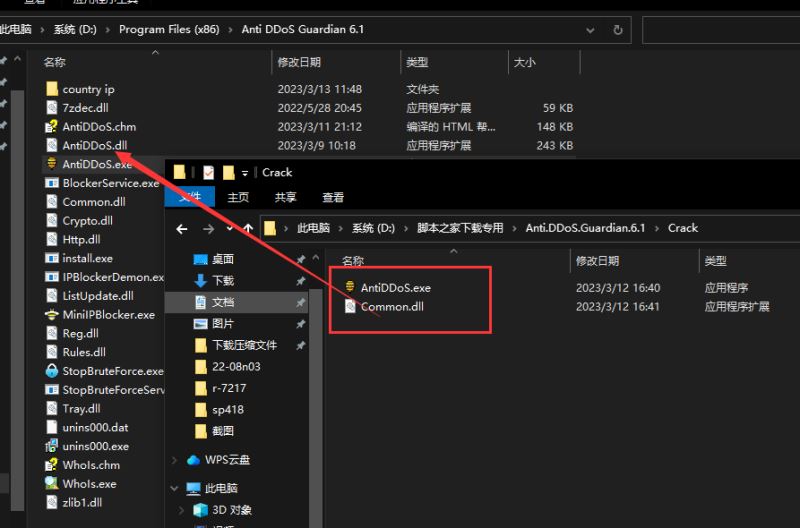This screenshot has height=528, width=800.
Task: Select AntiDDoS.exe icon in Crack folder
Action: (x=350, y=287)
